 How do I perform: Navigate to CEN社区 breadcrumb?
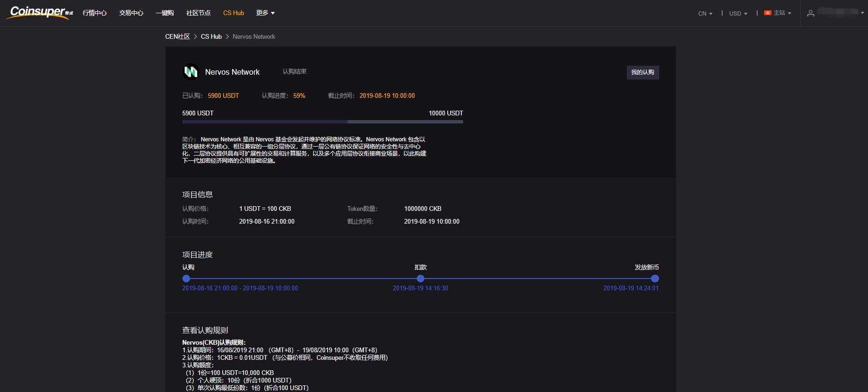point(177,36)
